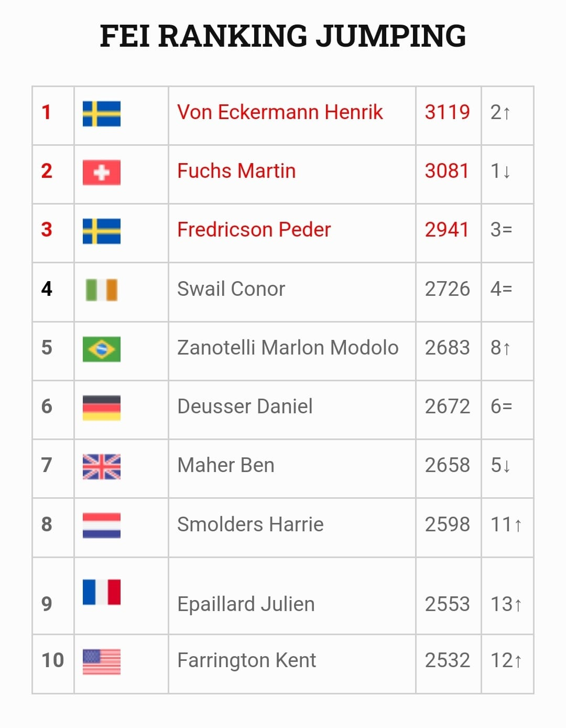This screenshot has width=566, height=728.
Task: Click the British flag beside Maher Ben
Action: [x=102, y=466]
